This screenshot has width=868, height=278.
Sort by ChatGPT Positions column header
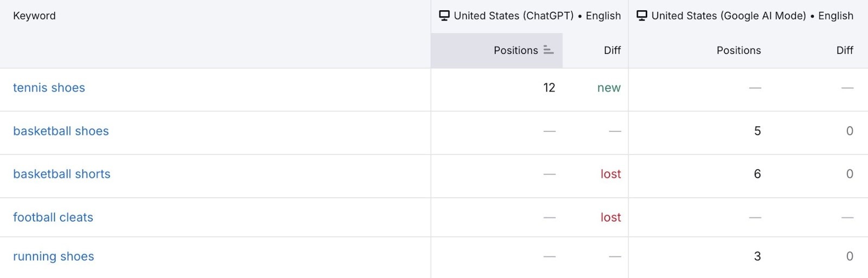515,50
